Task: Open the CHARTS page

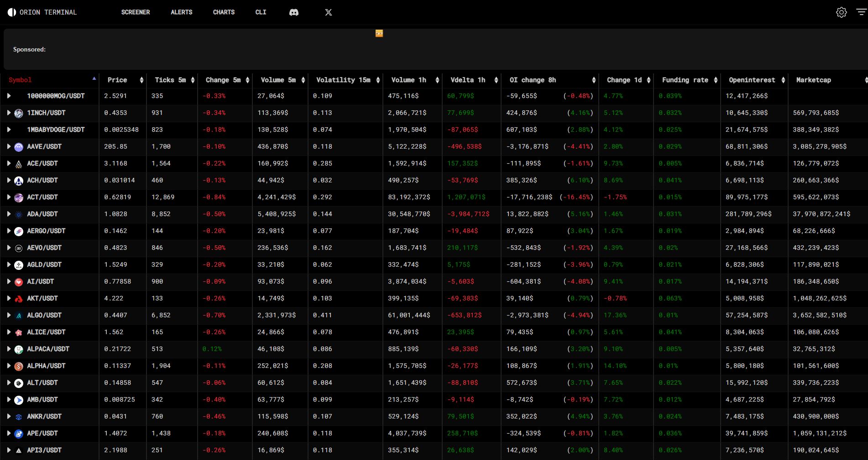Action: [x=224, y=12]
